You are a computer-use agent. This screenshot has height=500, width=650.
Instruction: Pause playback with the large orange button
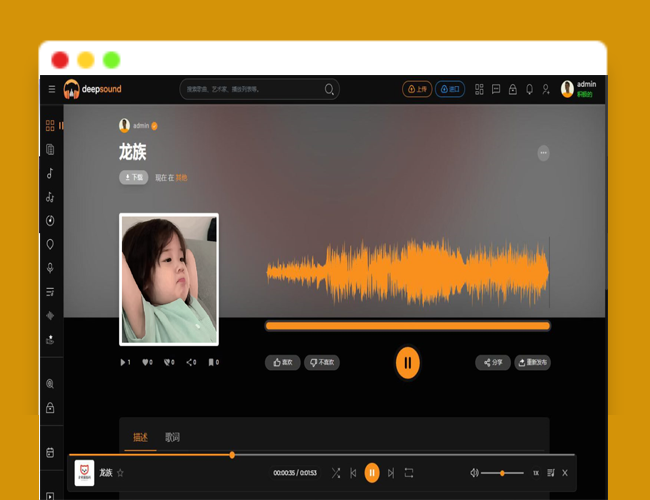point(407,362)
